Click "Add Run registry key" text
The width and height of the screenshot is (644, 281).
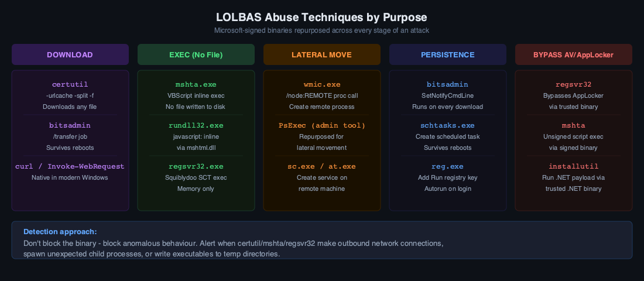pos(448,177)
